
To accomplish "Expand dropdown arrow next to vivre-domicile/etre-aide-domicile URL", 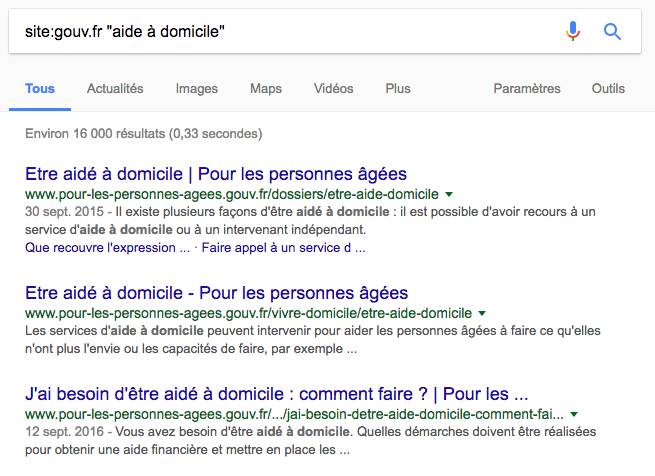I will 482,313.
